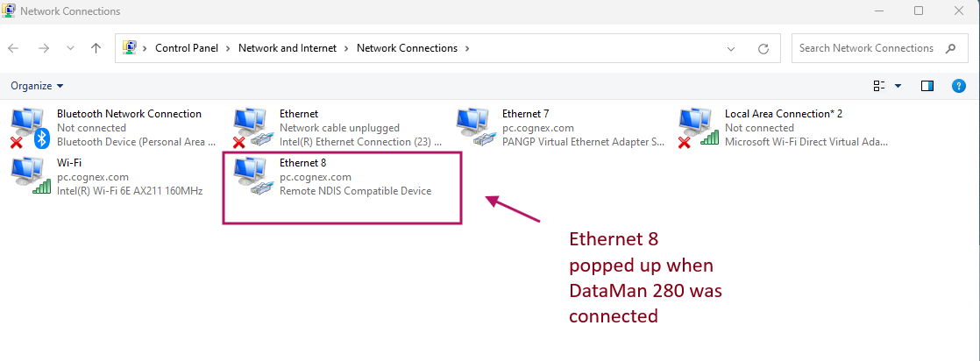Toggle the preview pane button

927,86
